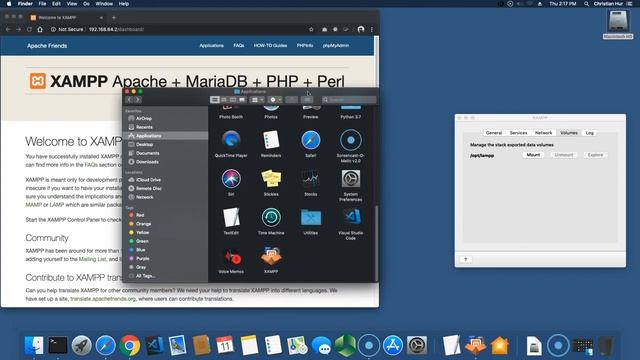This screenshot has width=640, height=360.
Task: Launch Visual Studio Code from Applications
Action: (351, 218)
